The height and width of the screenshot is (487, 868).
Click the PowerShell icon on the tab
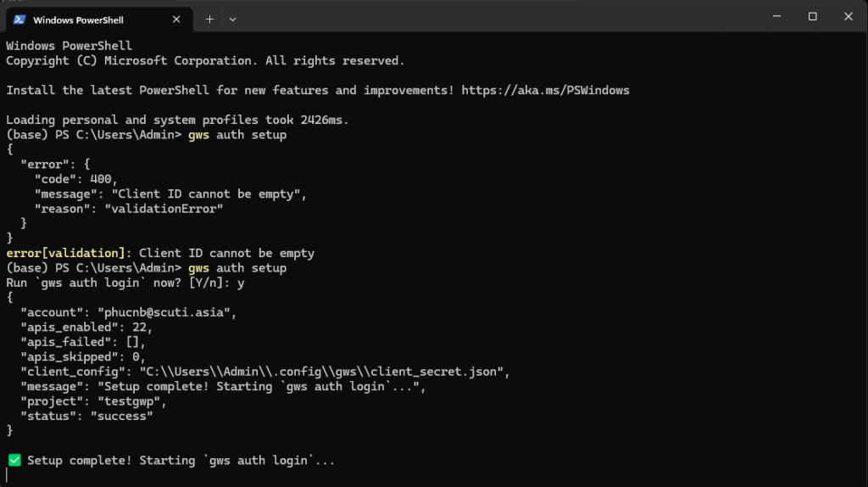point(19,20)
